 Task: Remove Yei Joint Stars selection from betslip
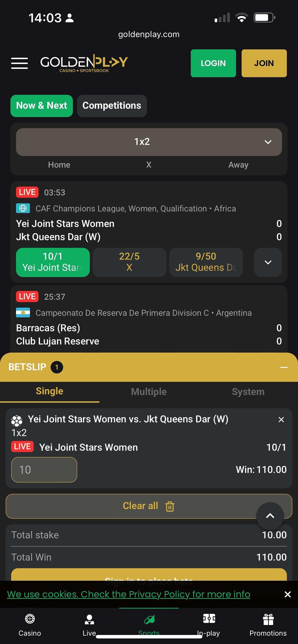click(x=281, y=420)
